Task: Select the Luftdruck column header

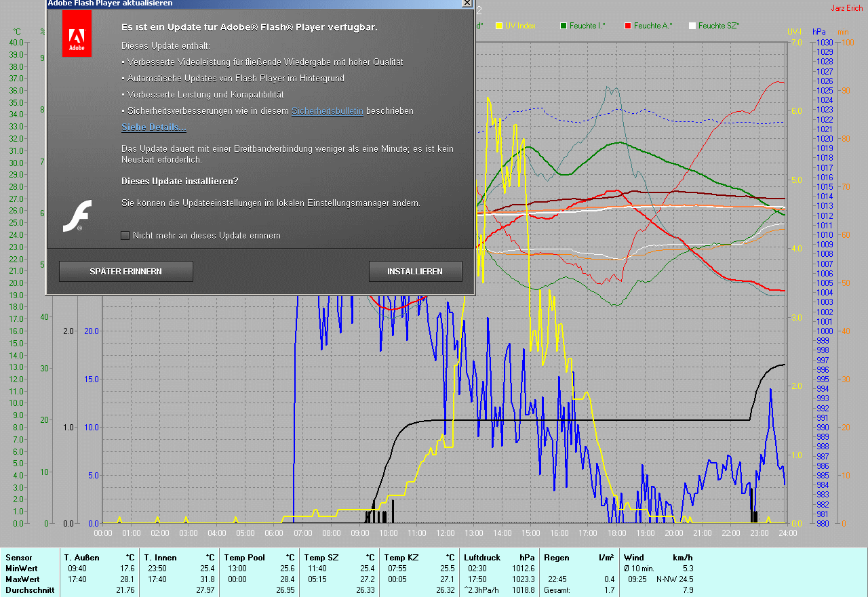Action: click(481, 558)
